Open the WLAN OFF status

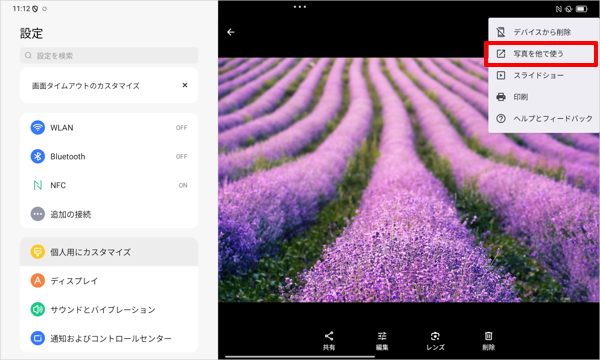181,128
